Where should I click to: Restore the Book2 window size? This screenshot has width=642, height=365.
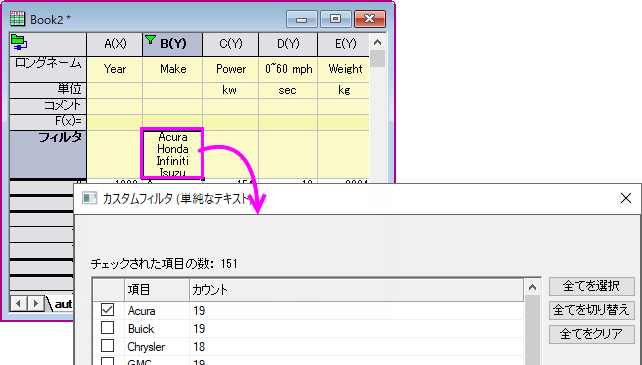335,19
